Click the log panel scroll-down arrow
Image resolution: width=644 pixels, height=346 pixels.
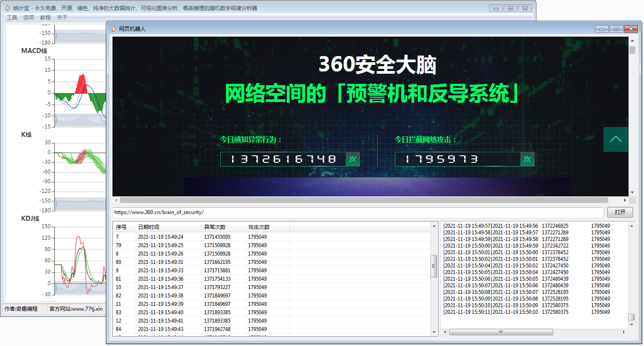(x=632, y=324)
